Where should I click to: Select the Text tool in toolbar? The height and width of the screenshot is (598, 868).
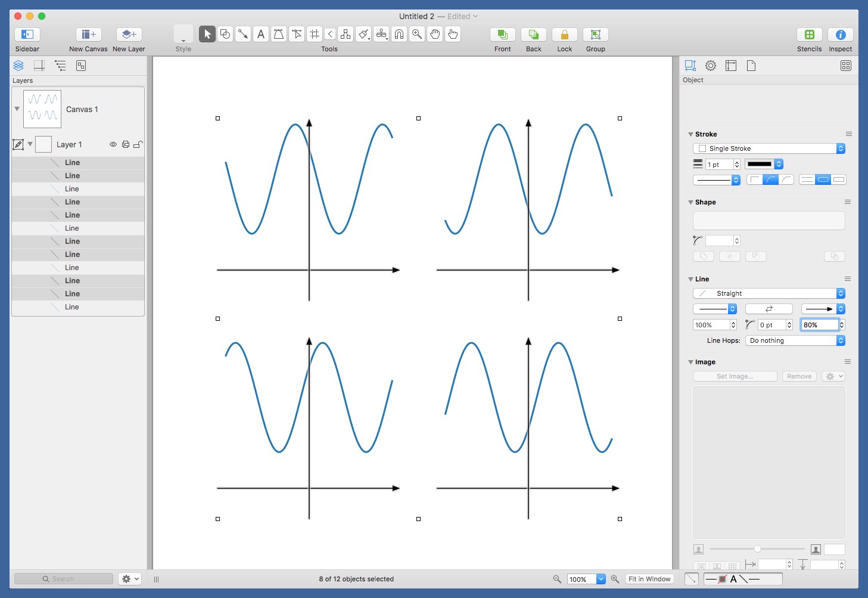[x=260, y=35]
